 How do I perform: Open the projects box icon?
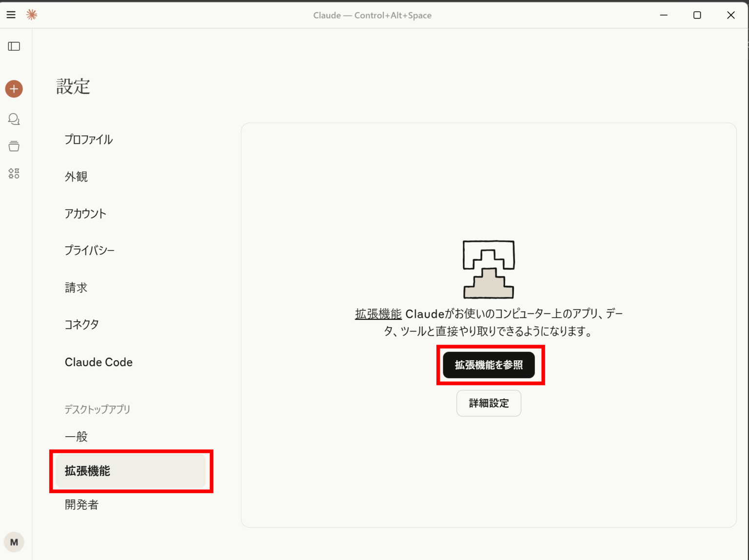pos(14,146)
